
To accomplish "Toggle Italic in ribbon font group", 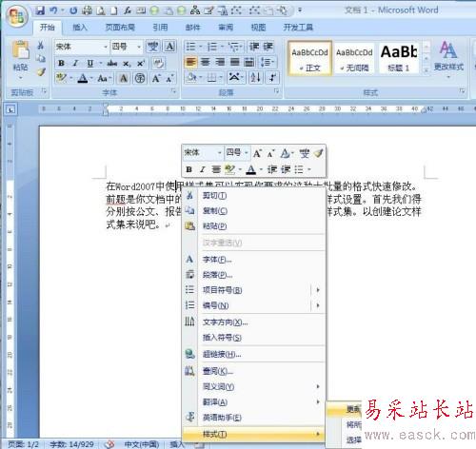I will click(75, 63).
